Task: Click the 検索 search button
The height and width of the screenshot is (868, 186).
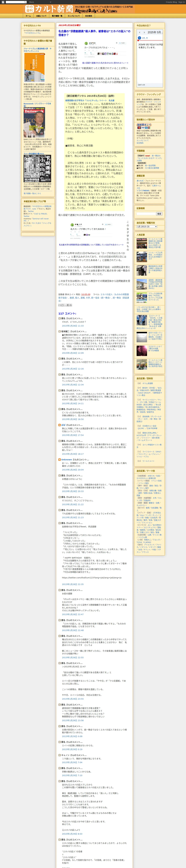Action: 159,214
